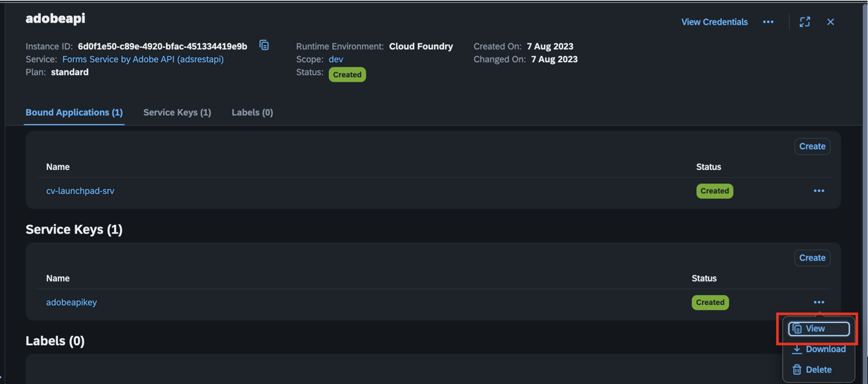Image resolution: width=868 pixels, height=384 pixels.
Task: Switch to the Labels (0) tab
Action: coord(252,112)
